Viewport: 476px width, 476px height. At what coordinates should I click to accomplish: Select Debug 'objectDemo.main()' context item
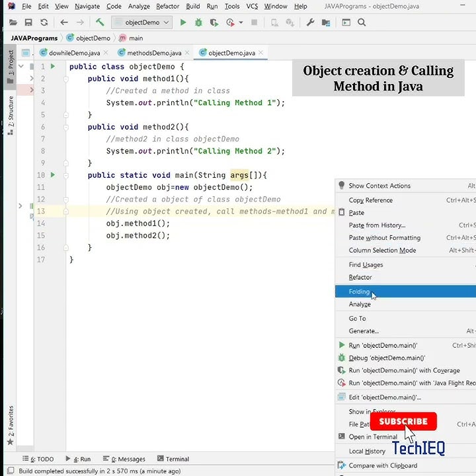[x=405, y=358]
